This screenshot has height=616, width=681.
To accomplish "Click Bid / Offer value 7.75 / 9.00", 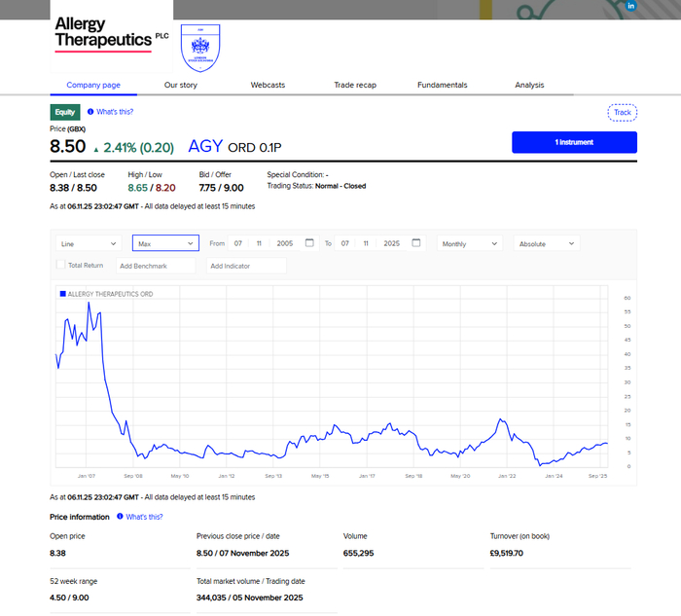I will (x=221, y=188).
